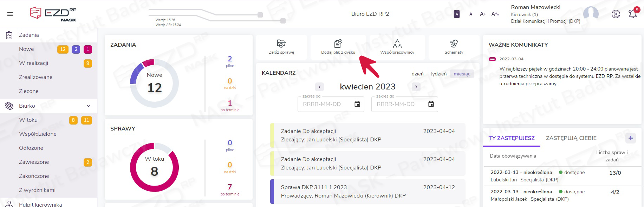Open the notifications bell
The width and height of the screenshot is (644, 207).
coord(632,14)
